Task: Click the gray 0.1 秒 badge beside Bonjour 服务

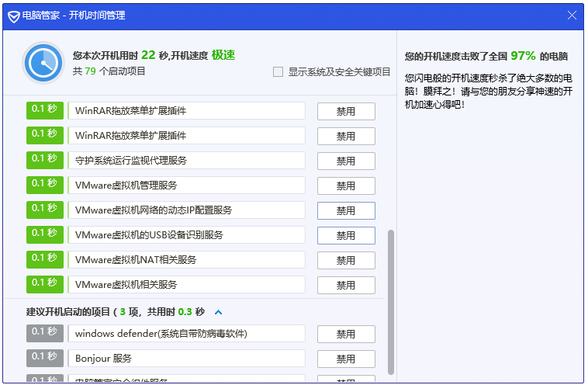Action: 45,358
